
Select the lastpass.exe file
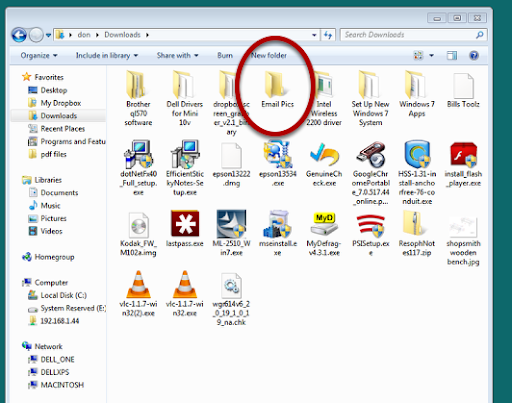(x=185, y=229)
